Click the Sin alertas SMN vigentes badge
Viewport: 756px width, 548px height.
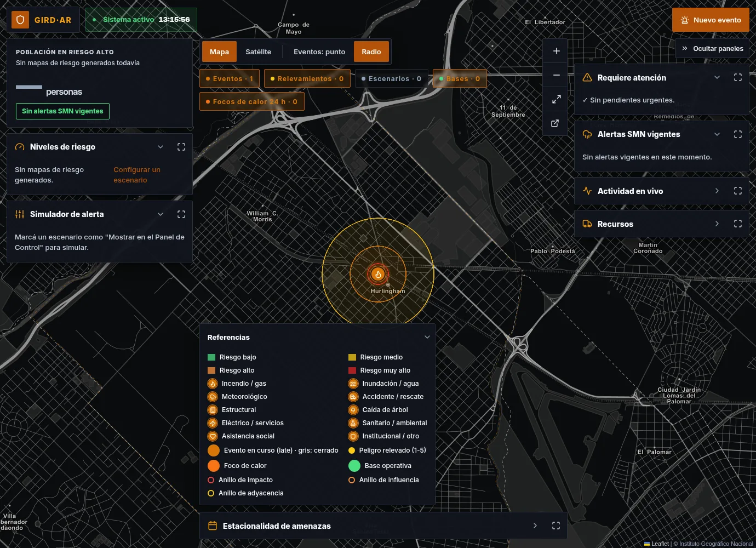(62, 111)
